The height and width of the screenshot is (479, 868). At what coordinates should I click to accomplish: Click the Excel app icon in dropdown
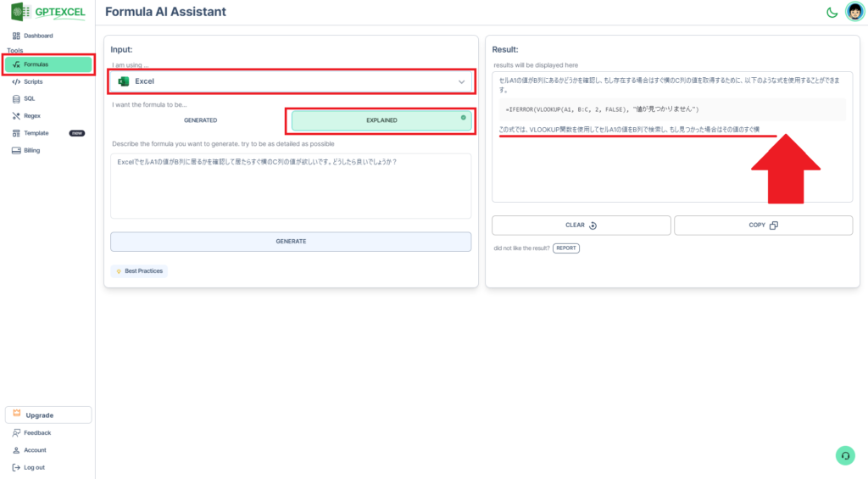click(124, 81)
